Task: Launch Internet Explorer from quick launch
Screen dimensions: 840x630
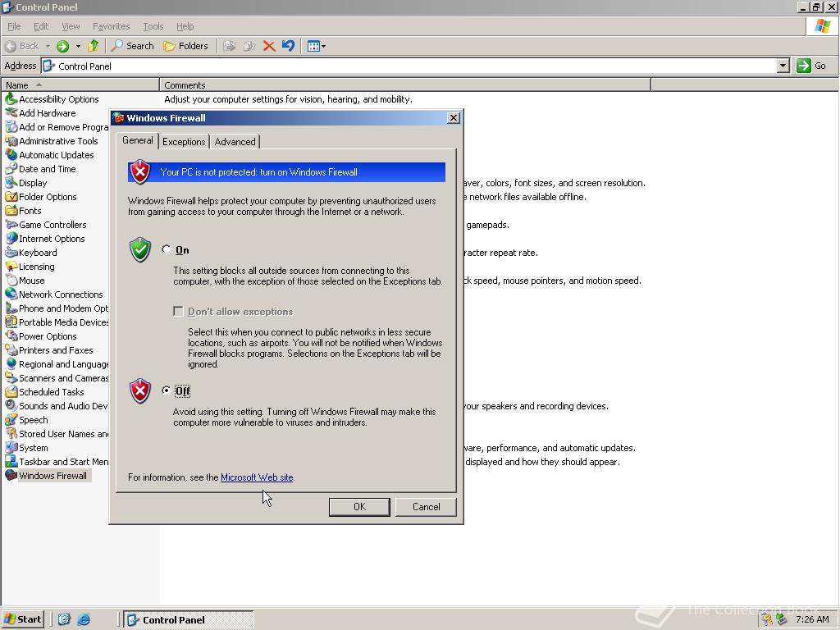Action: [84, 620]
